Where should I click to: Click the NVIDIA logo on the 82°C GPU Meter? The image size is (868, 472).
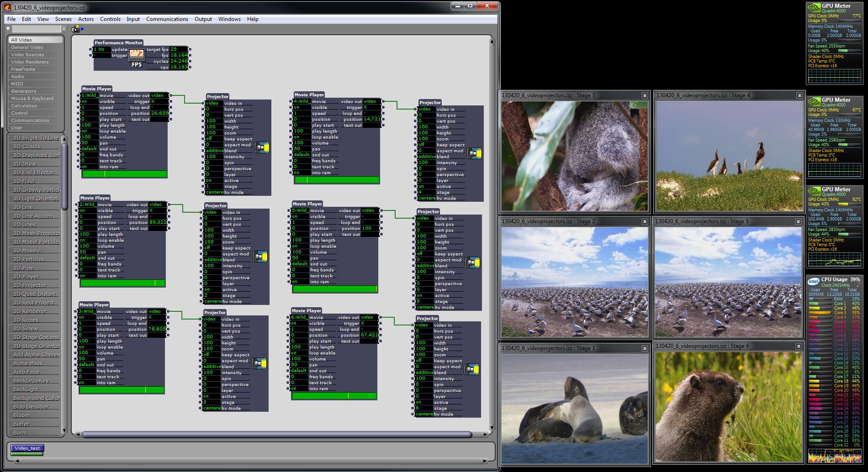pos(814,191)
